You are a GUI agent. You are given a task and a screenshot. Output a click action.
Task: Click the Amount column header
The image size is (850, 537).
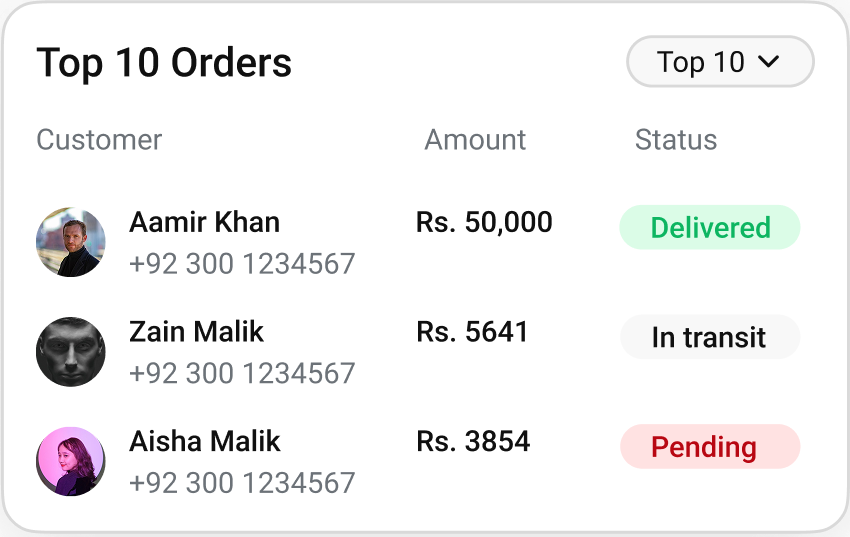[475, 140]
